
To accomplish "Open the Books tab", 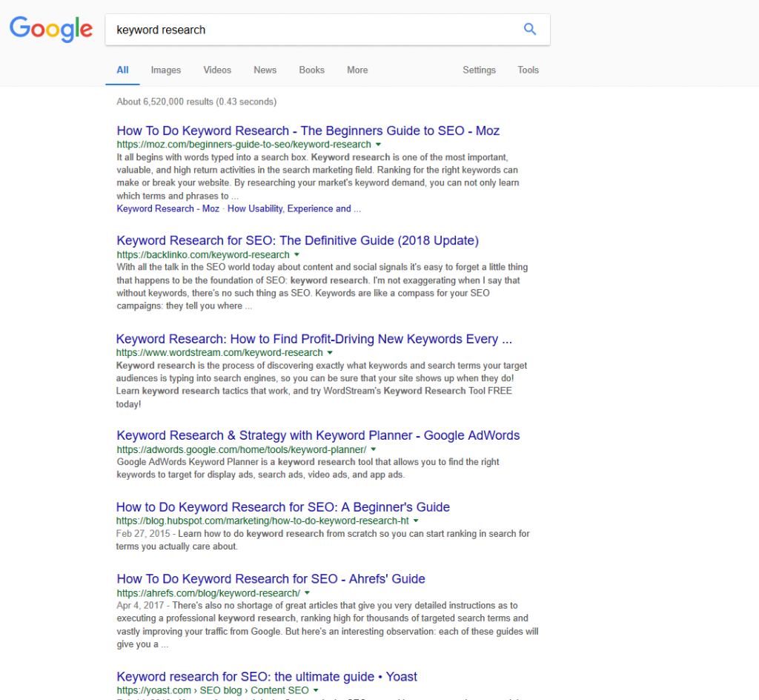I will (311, 70).
